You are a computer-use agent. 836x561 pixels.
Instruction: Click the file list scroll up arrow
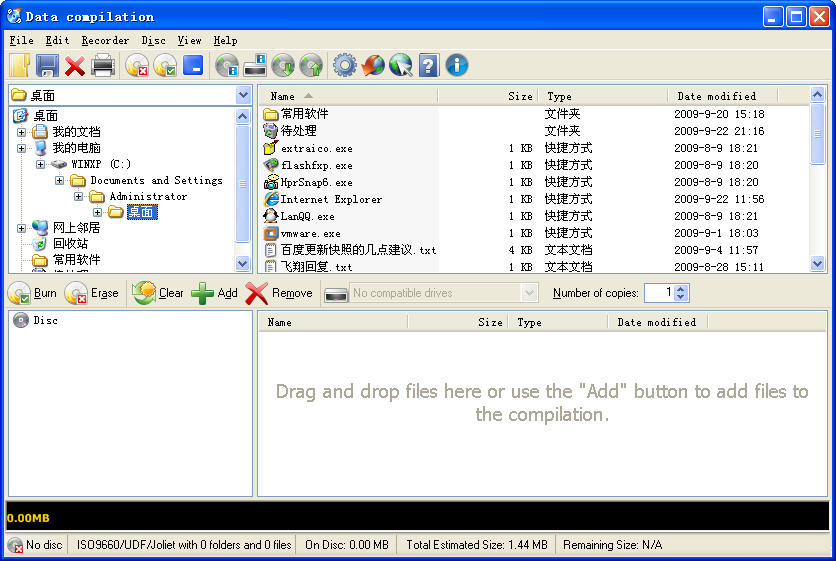(817, 95)
